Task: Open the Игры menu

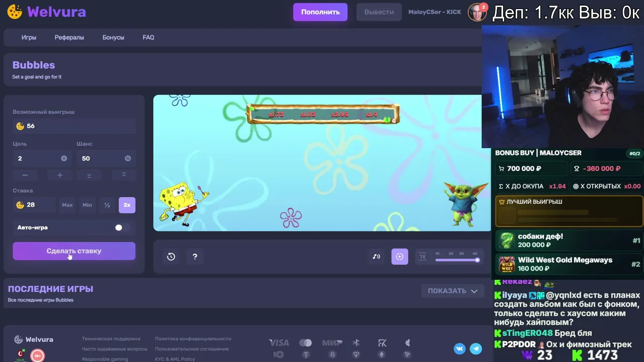Action: (x=29, y=37)
